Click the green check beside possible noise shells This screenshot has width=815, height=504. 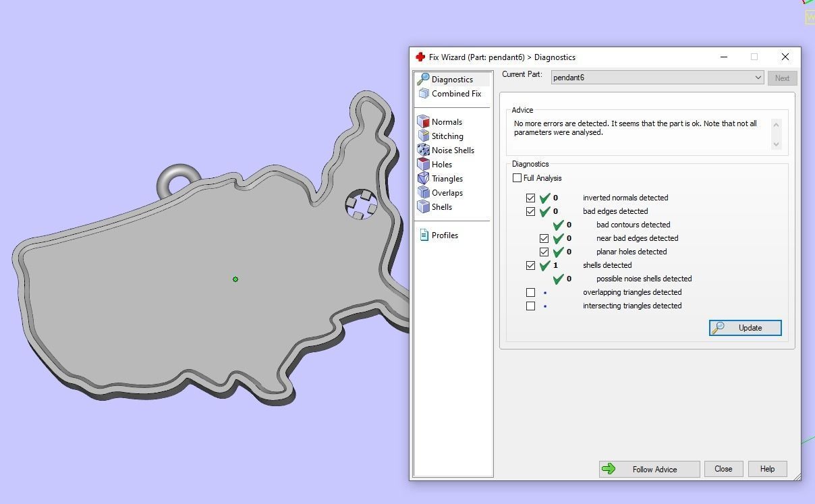[x=559, y=279]
